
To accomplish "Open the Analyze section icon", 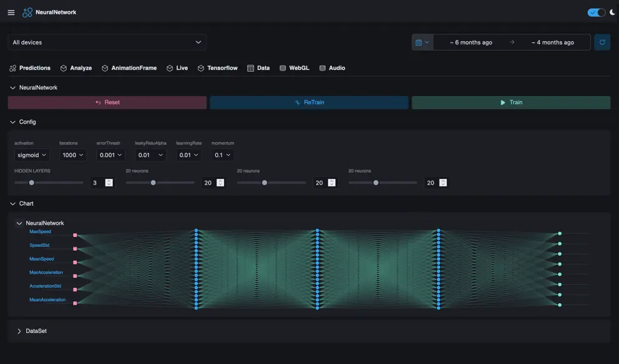I will pyautogui.click(x=62, y=67).
